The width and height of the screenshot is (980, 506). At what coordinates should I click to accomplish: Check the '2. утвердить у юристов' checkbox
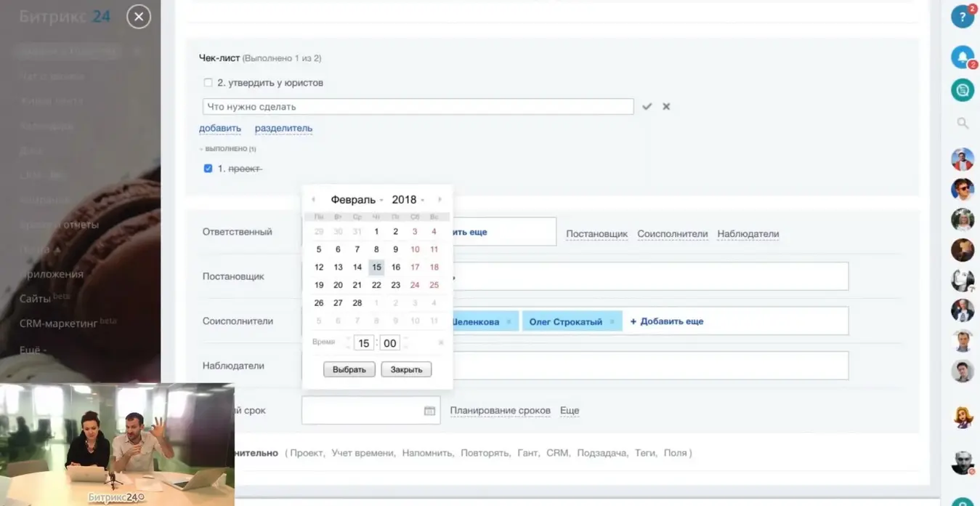click(x=208, y=83)
